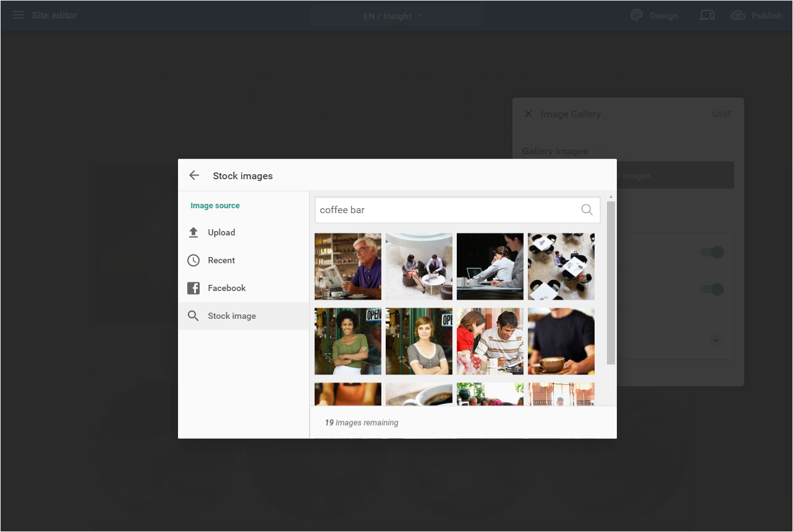Click the search magnifier icon in search field
Viewport: 793px width, 532px height.
tap(587, 210)
